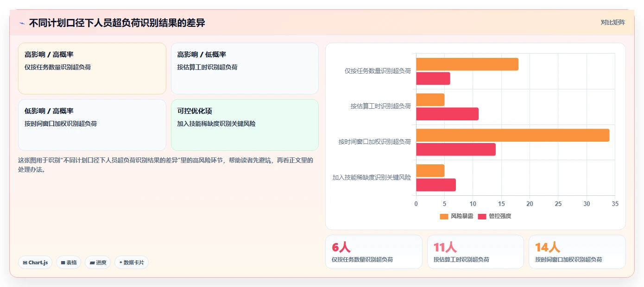Click red bar for 加入技能稀缺度识别关键风险

coord(436,185)
